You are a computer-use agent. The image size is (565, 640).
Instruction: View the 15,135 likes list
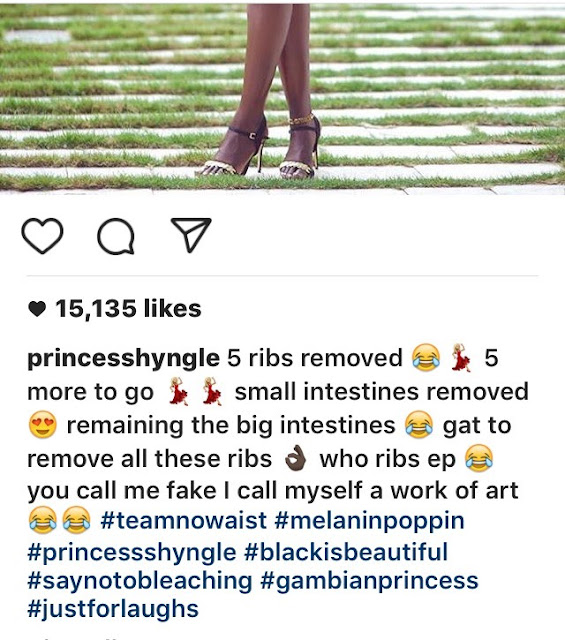click(128, 308)
